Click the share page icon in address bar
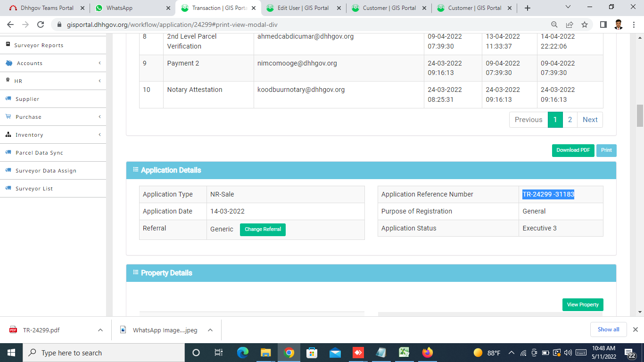The width and height of the screenshot is (644, 362). (x=570, y=25)
